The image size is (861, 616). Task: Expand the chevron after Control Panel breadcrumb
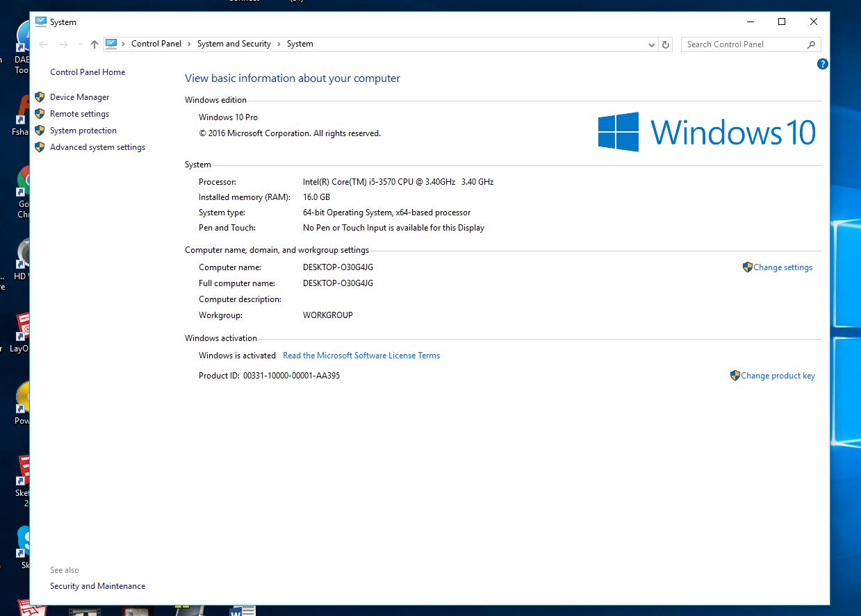pyautogui.click(x=190, y=44)
